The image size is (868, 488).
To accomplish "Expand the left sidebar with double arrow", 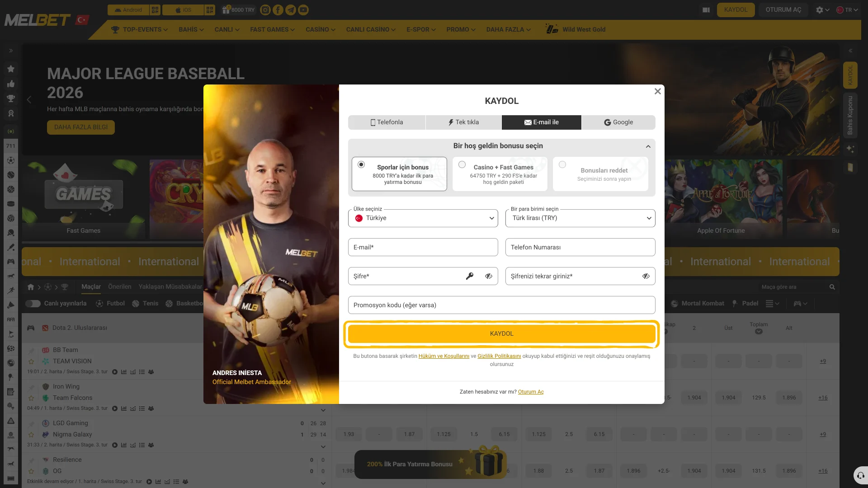I will pyautogui.click(x=11, y=51).
